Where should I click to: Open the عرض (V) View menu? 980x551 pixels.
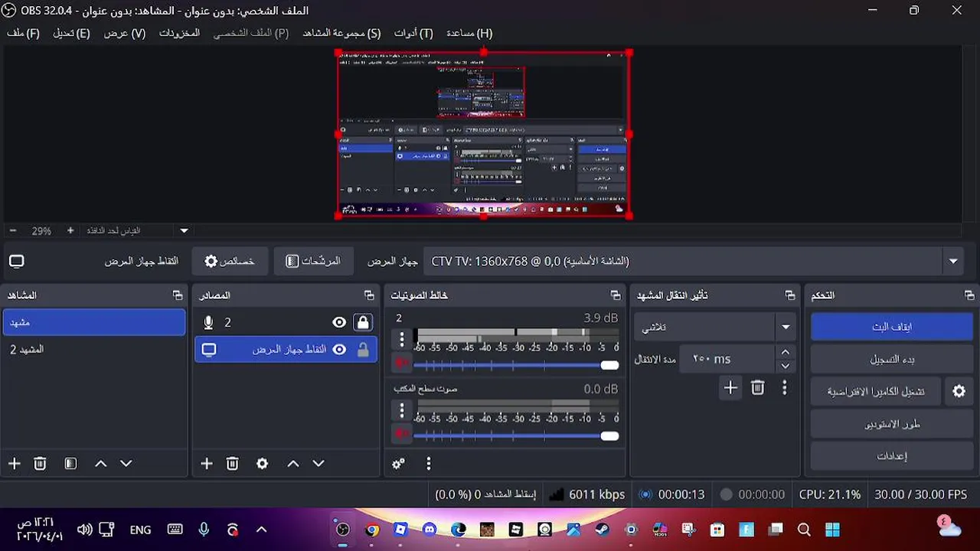pos(125,34)
